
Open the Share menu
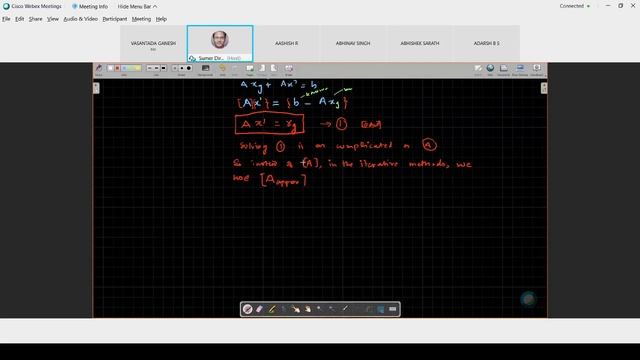coord(36,19)
